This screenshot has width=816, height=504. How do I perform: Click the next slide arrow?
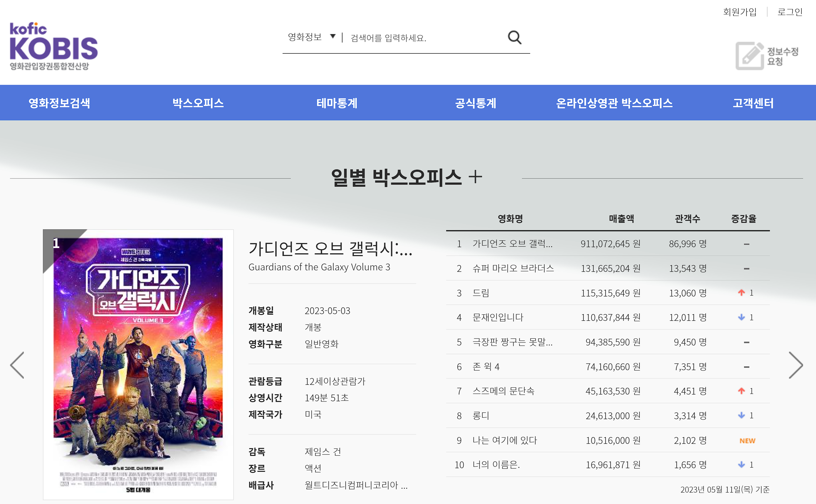tap(795, 365)
